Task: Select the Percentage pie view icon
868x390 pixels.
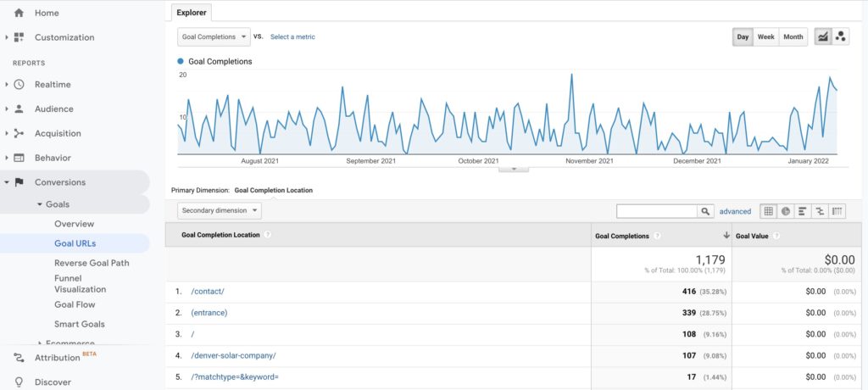Action: (786, 211)
